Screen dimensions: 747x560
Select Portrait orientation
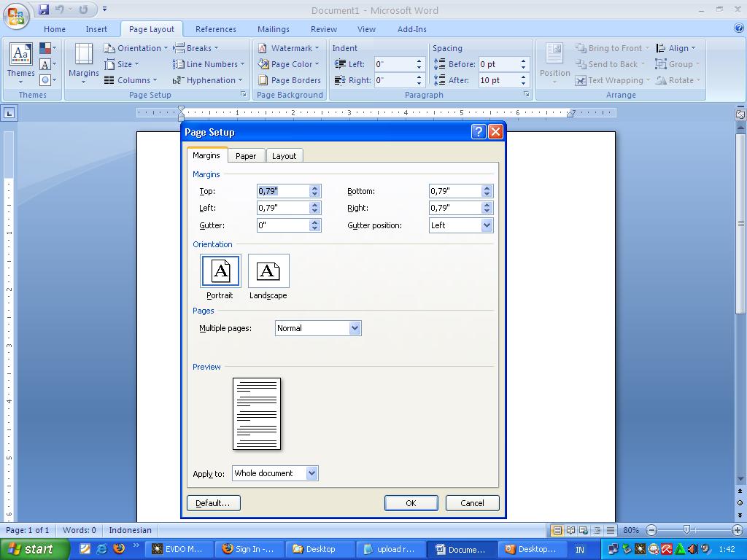pos(220,271)
